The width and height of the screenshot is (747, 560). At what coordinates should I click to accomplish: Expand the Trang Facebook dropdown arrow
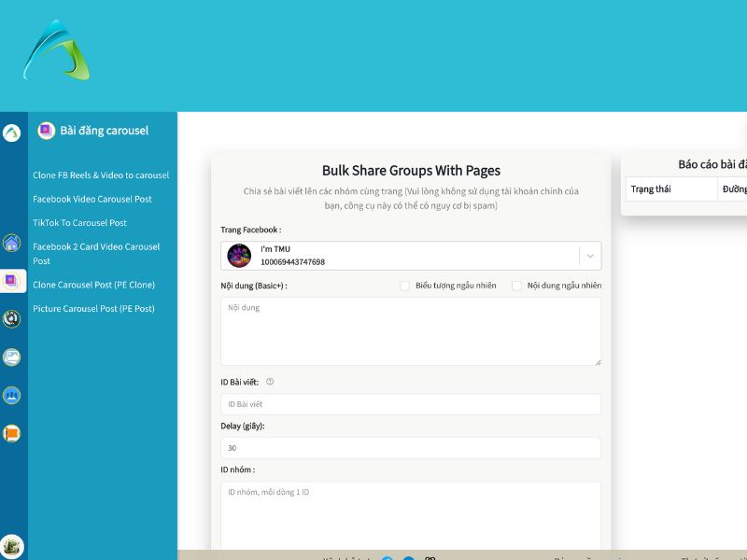(590, 256)
